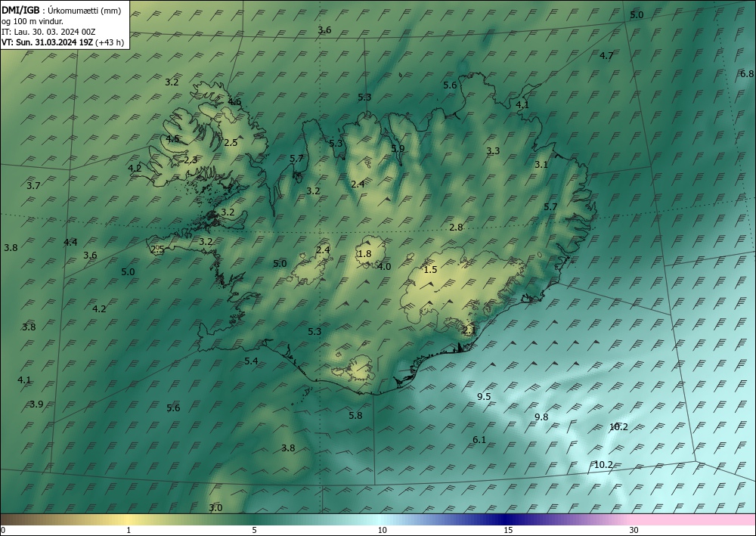This screenshot has height=536, width=756.
Task: Click the '(+43 h)' forecast offset text
Action: pyautogui.click(x=110, y=42)
